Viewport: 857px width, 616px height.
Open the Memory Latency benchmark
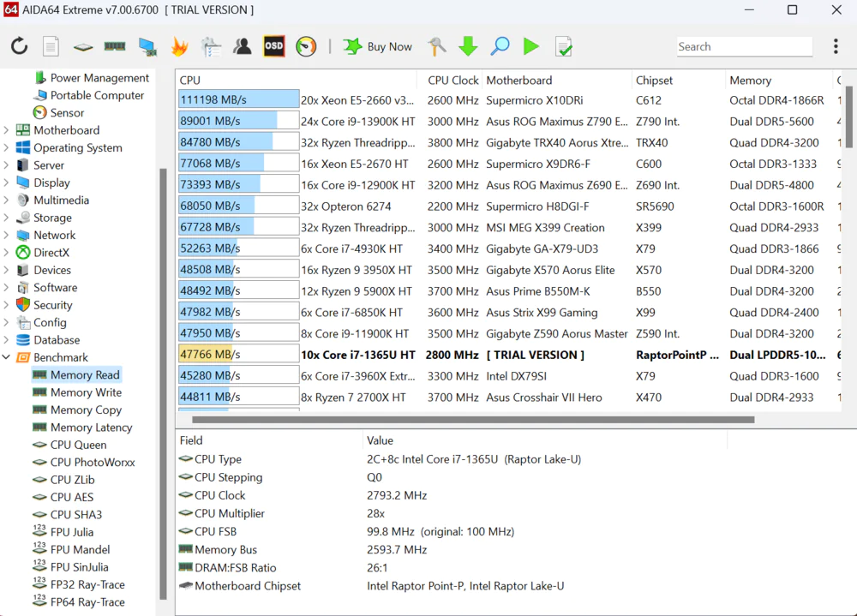[x=82, y=428]
